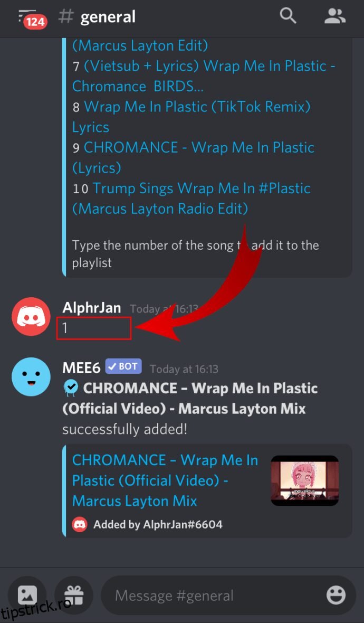Tap AlphrJan's red Discord avatar
The height and width of the screenshot is (623, 364).
pyautogui.click(x=31, y=316)
